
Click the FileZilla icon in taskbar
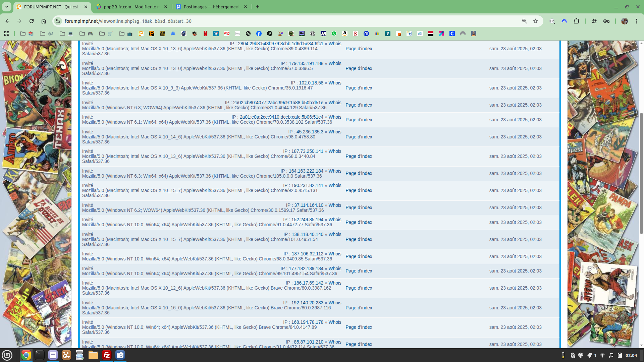[x=107, y=355]
